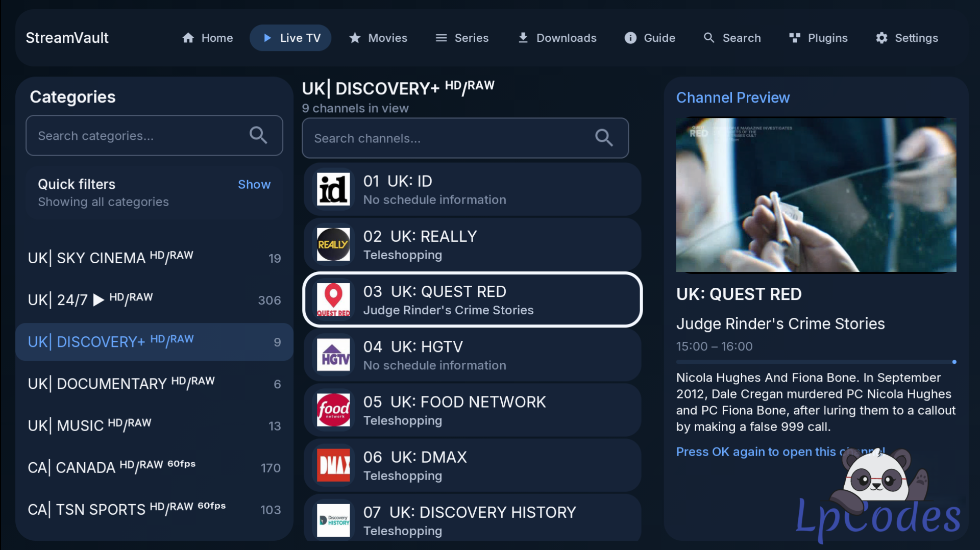Click the magnifier in Search channels field

tap(604, 138)
